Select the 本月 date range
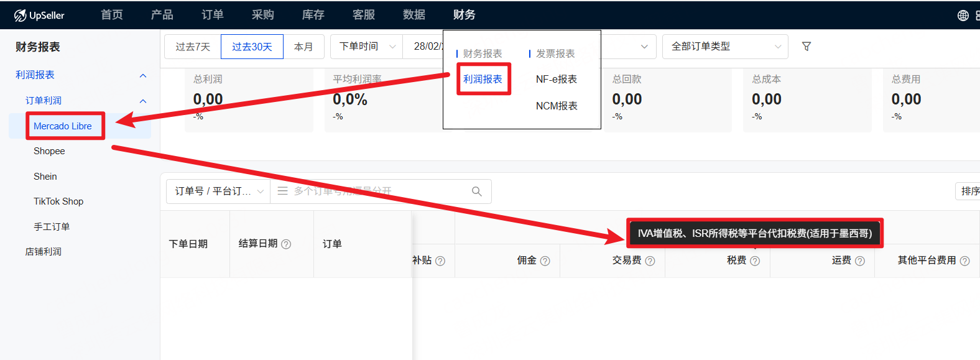Screen dimensions: 980x360 click(303, 47)
